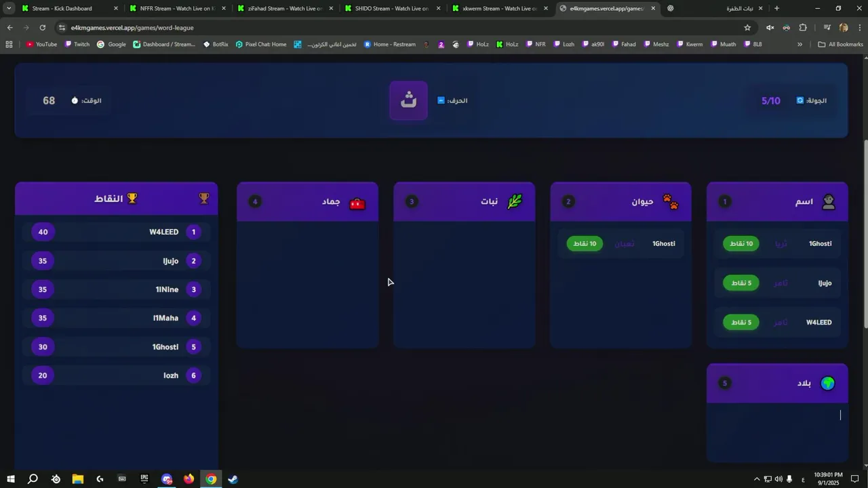Screen dimensions: 868x488
Task: Click the person icon in the اسم header
Action: (828, 202)
